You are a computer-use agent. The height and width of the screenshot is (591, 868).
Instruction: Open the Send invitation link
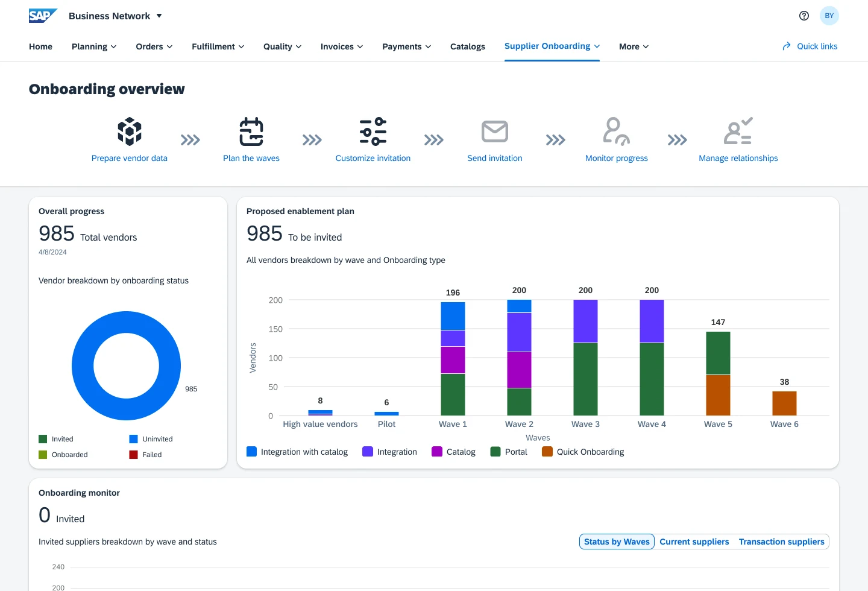(495, 158)
